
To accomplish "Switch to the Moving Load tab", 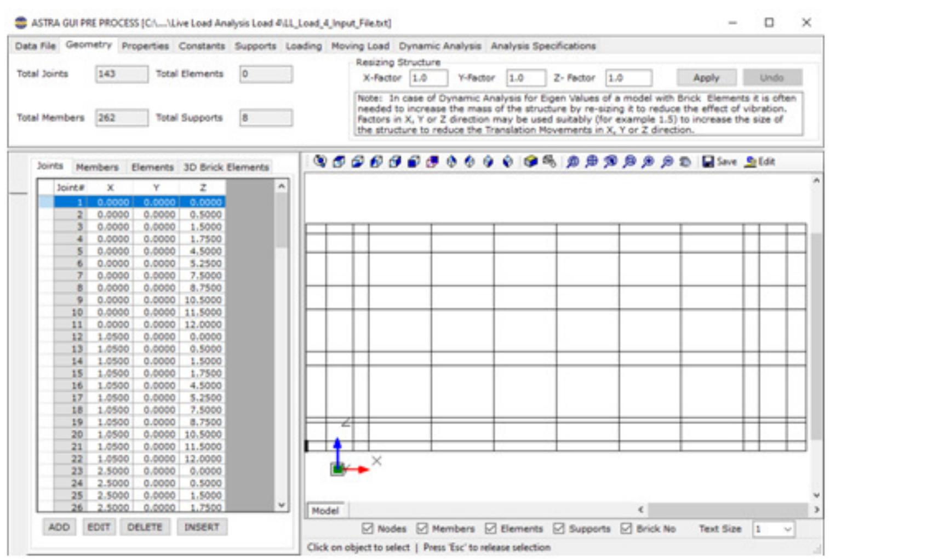I will pos(359,47).
